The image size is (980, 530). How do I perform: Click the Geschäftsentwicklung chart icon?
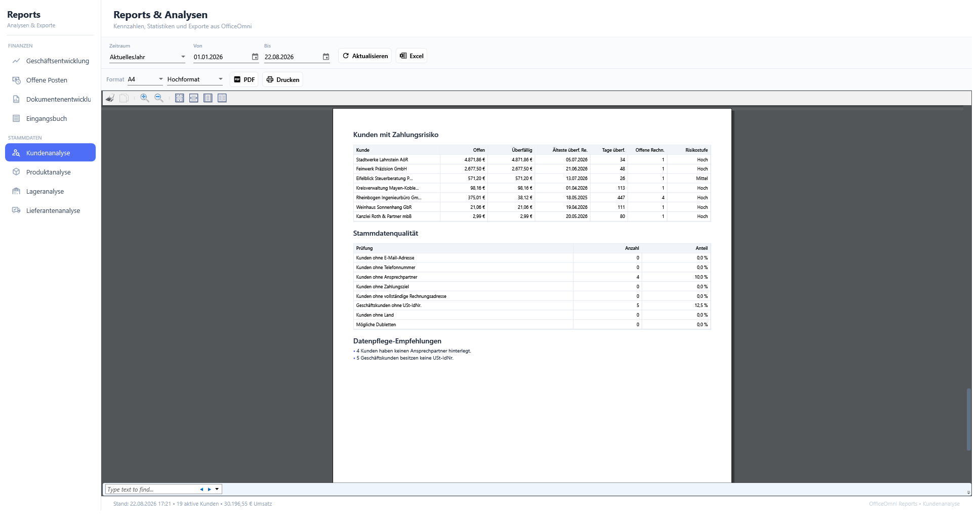[16, 61]
